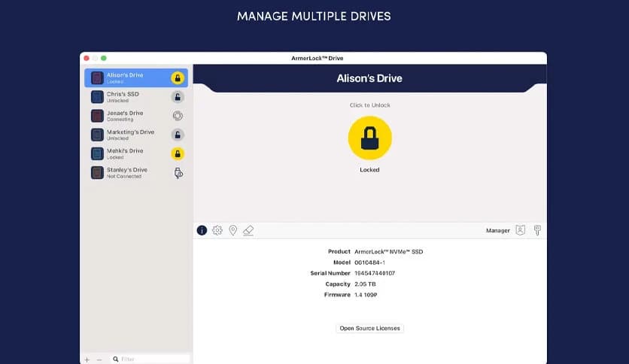Click the large yellow padlock to unlock

(x=369, y=138)
